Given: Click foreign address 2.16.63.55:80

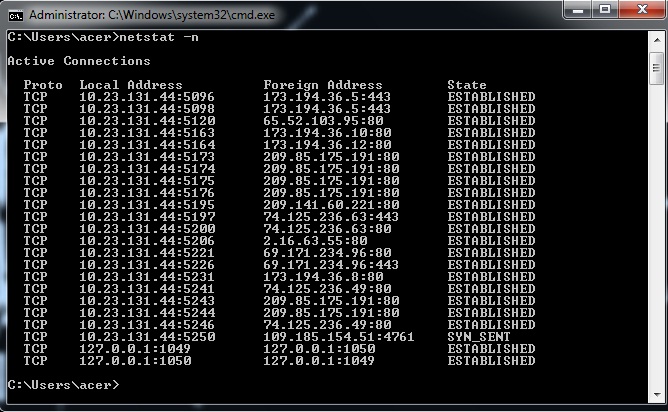Looking at the screenshot, I should click(x=315, y=241).
